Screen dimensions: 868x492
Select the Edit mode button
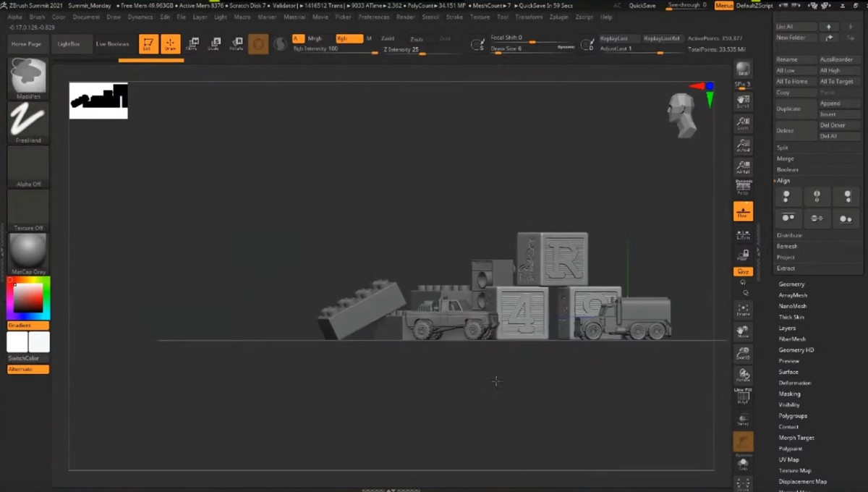tap(148, 44)
